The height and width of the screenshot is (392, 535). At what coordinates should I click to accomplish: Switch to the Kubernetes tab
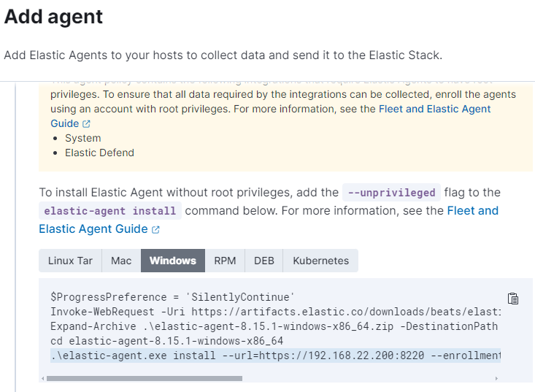[x=320, y=261]
